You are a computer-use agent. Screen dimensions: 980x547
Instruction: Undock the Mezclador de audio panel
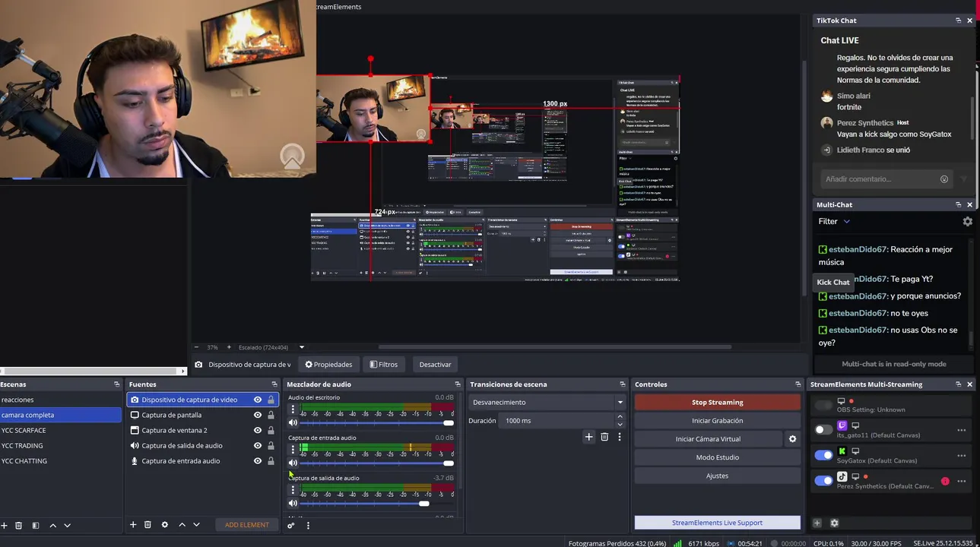click(457, 384)
